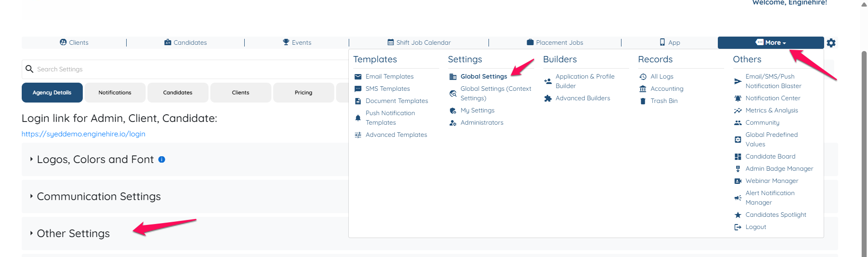Open Global Settings from the menu
The width and height of the screenshot is (868, 257).
click(484, 77)
